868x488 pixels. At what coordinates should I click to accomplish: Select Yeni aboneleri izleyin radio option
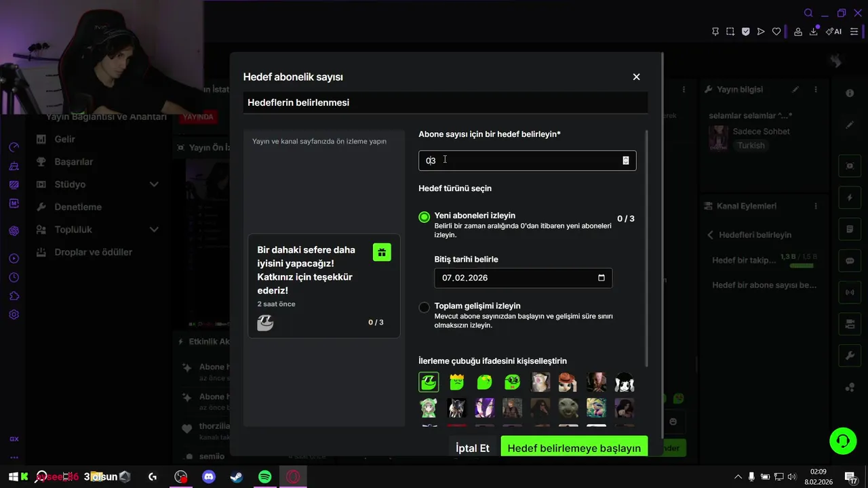425,217
